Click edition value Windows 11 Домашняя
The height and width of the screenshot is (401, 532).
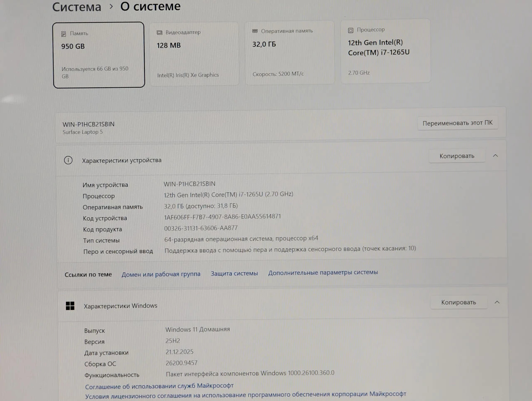pyautogui.click(x=197, y=329)
